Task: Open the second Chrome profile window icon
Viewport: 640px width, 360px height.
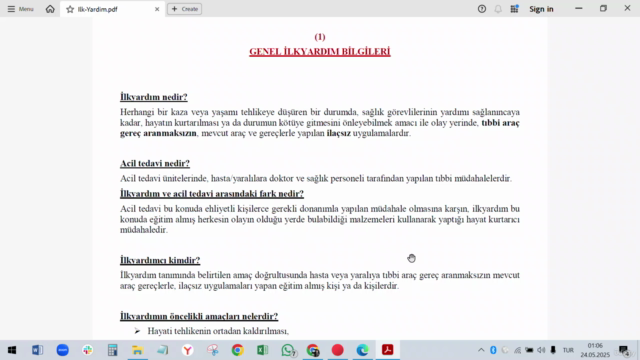Action: (x=313, y=350)
